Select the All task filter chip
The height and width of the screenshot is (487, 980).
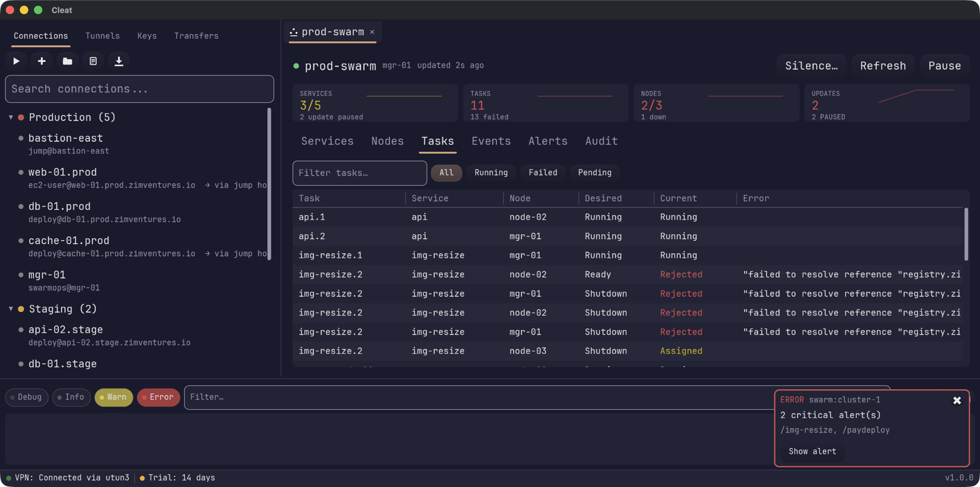click(447, 173)
